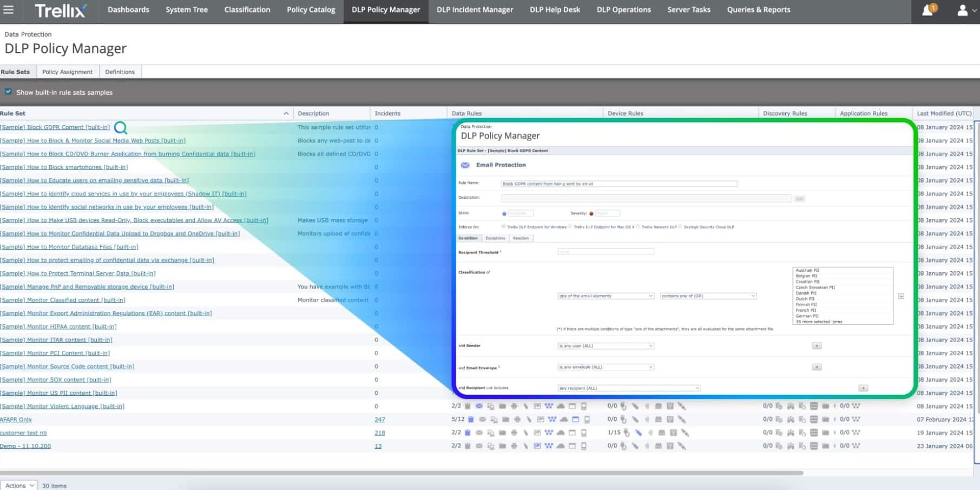Open DLP Incident Manager menu
Viewport: 980px width, 490px height.
475,10
